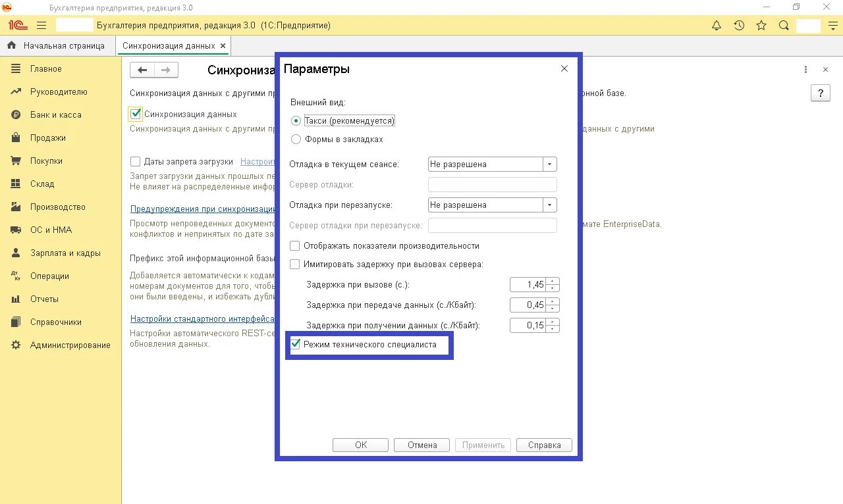
Task: Open the history clock icon
Action: 739,26
